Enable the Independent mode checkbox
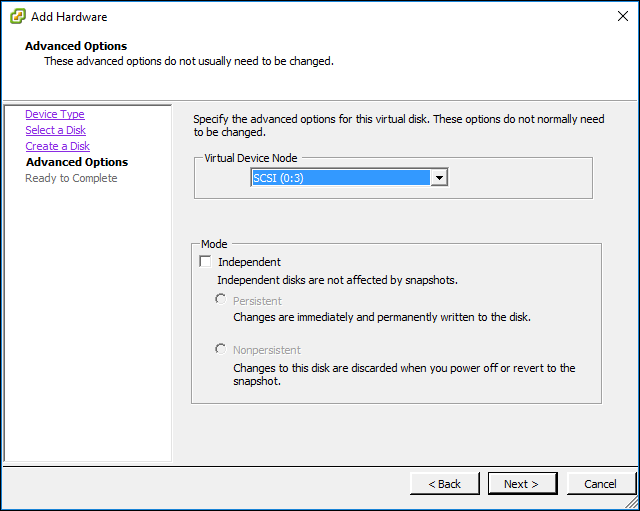The height and width of the screenshot is (511, 640). [x=205, y=261]
